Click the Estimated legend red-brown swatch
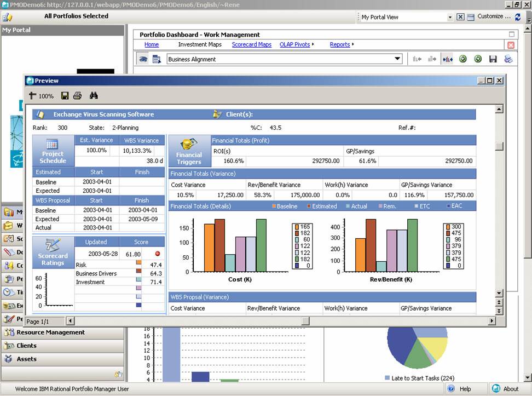Viewport: 532px width, 396px height. point(309,206)
